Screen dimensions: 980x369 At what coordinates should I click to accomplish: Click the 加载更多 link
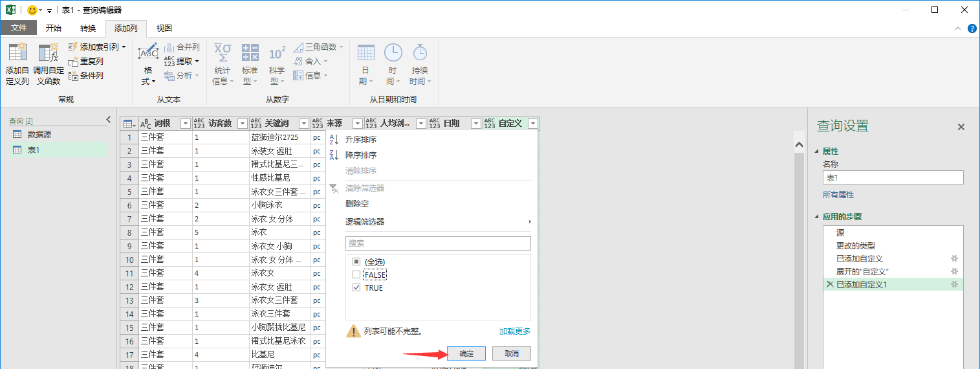[515, 331]
